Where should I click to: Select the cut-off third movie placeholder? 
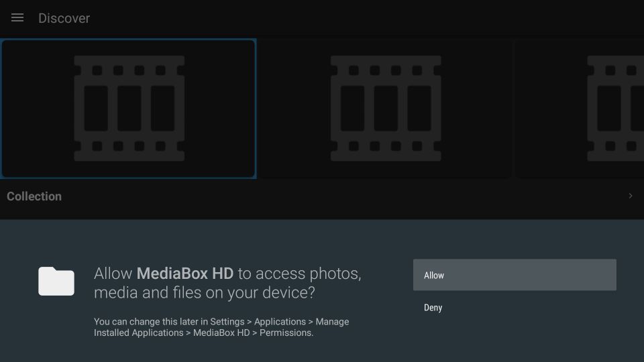[x=580, y=109]
